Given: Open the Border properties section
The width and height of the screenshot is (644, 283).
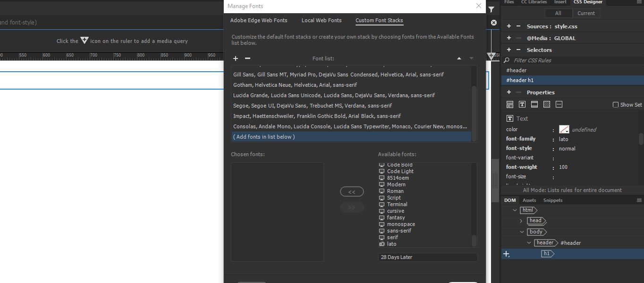Looking at the screenshot, I should pos(534,104).
